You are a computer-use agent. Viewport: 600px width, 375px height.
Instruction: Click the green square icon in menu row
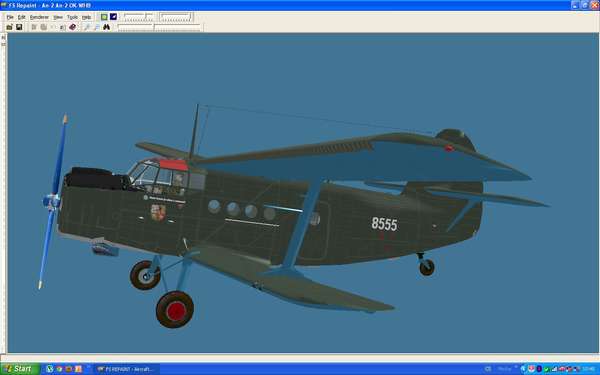pyautogui.click(x=104, y=16)
